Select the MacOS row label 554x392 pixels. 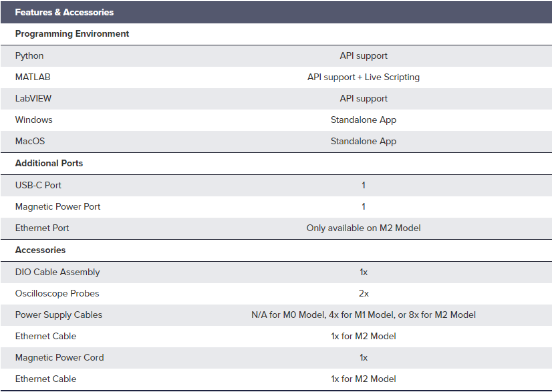coord(30,142)
